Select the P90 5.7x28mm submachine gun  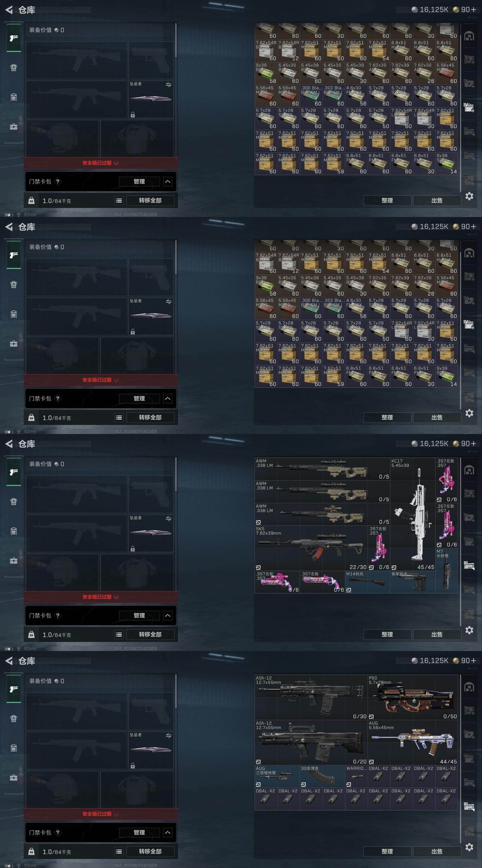(x=413, y=697)
